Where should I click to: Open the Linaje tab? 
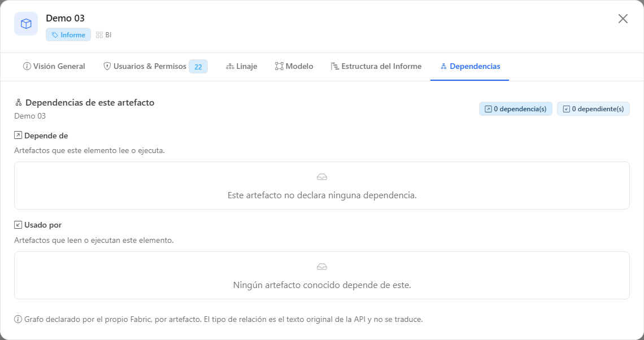point(242,66)
